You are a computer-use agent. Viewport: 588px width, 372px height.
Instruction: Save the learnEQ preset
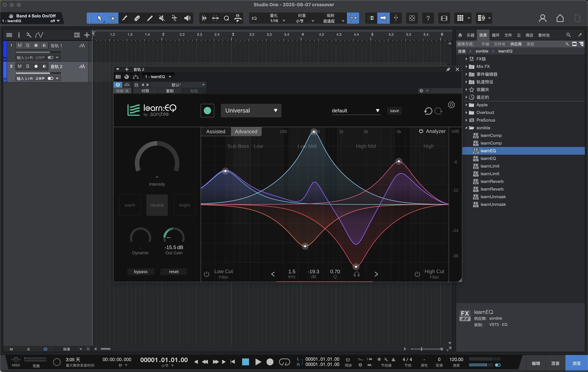pos(394,111)
